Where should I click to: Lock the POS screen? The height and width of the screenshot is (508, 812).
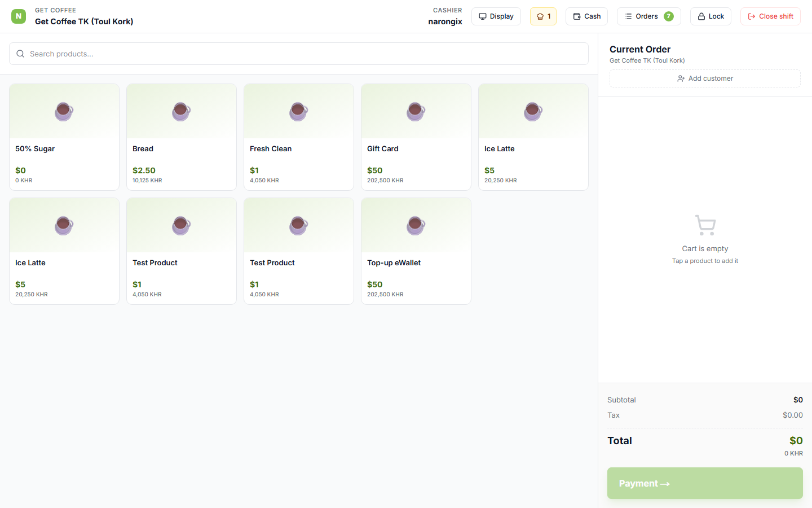click(710, 16)
